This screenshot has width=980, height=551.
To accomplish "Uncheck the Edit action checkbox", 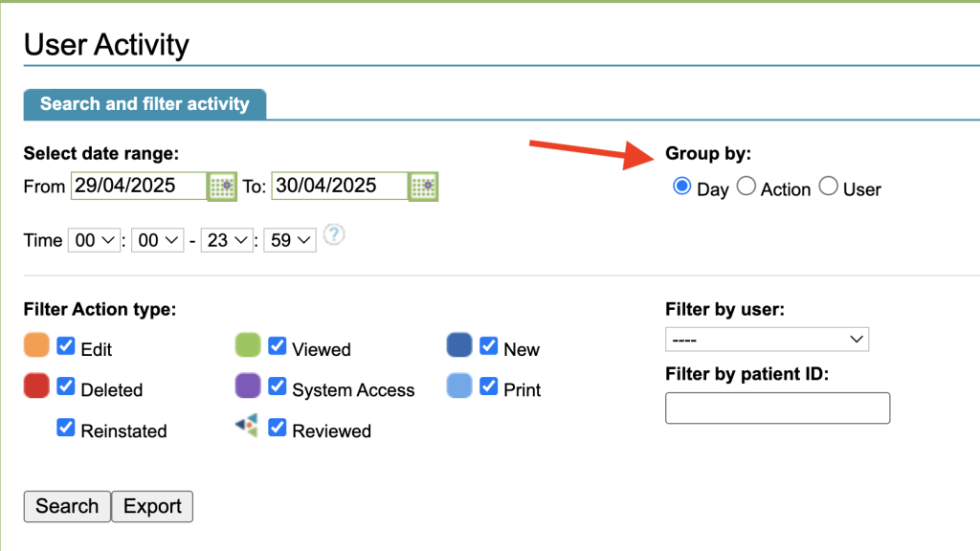I will tap(66, 346).
